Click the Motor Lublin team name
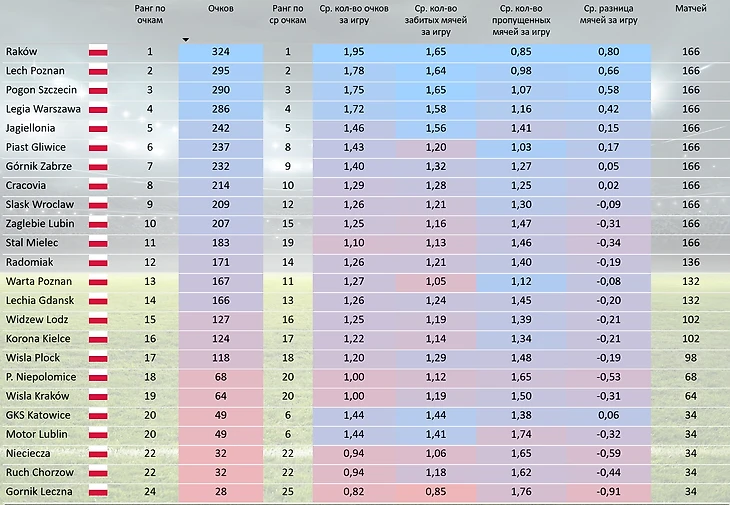The height and width of the screenshot is (505, 730). (34, 434)
